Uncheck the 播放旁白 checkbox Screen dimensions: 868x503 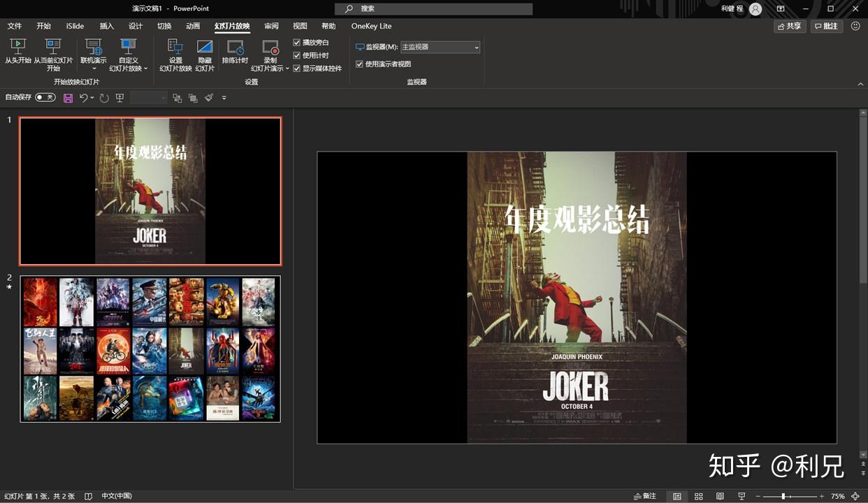[296, 43]
